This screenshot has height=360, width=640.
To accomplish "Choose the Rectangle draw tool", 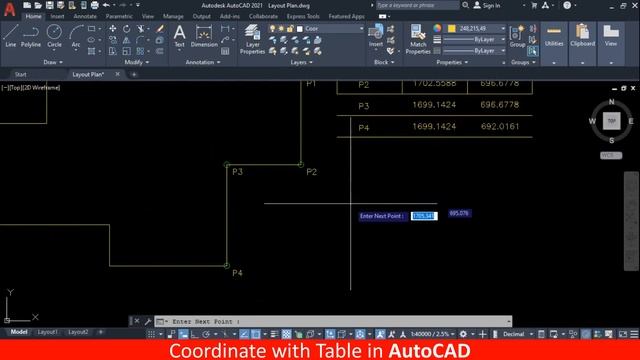I will coord(91,29).
